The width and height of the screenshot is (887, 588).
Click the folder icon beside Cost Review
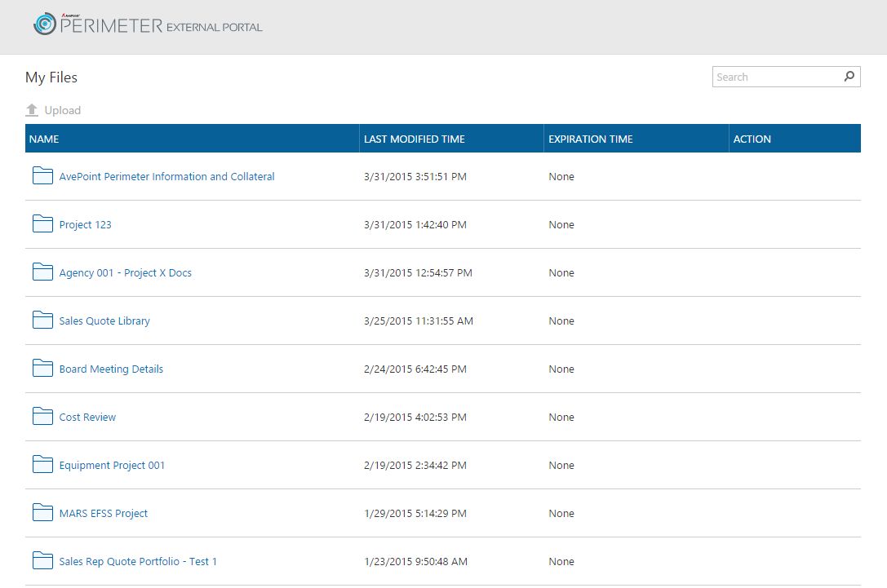(x=42, y=417)
